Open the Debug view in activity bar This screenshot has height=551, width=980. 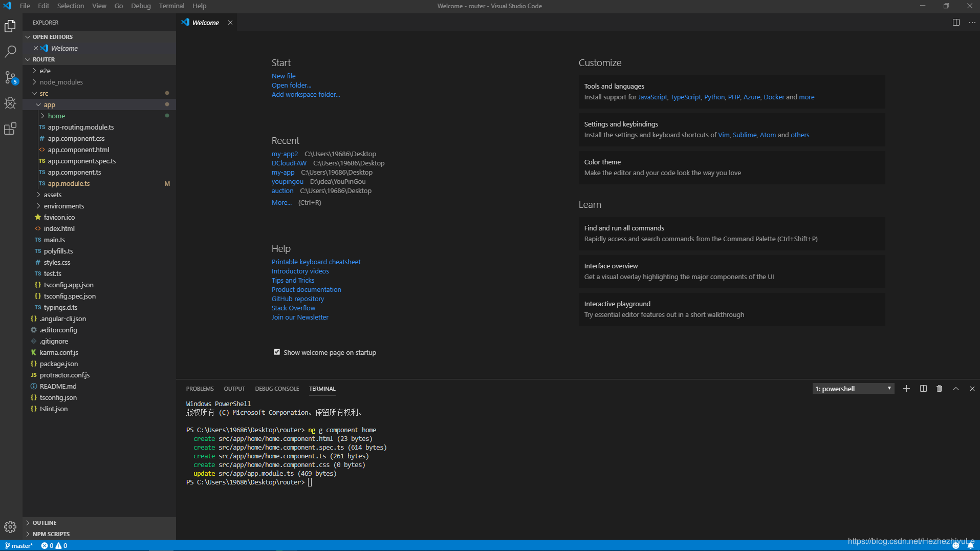pyautogui.click(x=10, y=103)
